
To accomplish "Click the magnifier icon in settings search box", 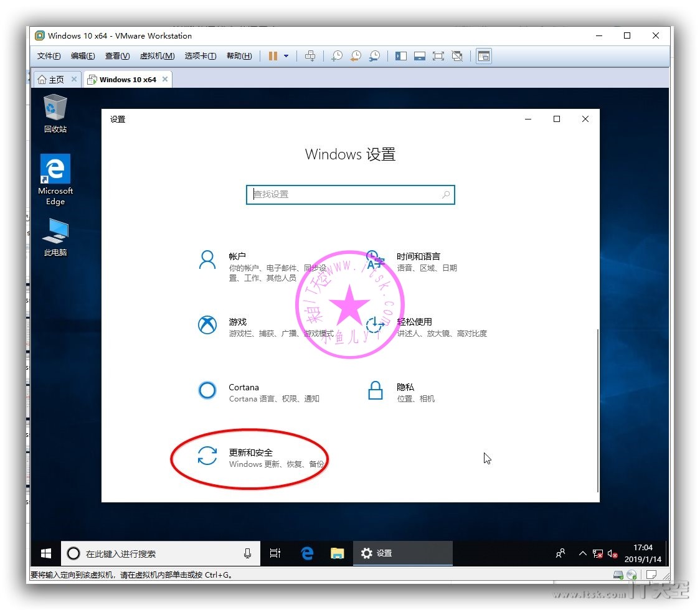I will (x=445, y=195).
